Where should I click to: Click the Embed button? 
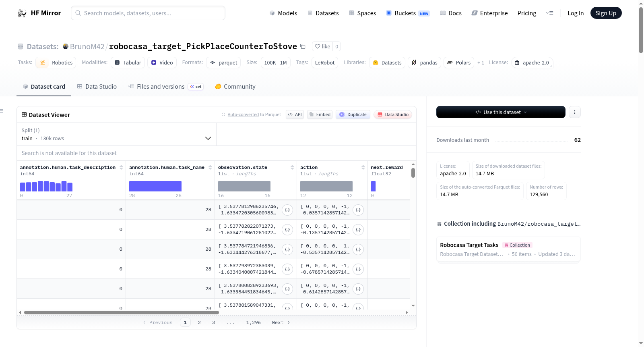320,114
